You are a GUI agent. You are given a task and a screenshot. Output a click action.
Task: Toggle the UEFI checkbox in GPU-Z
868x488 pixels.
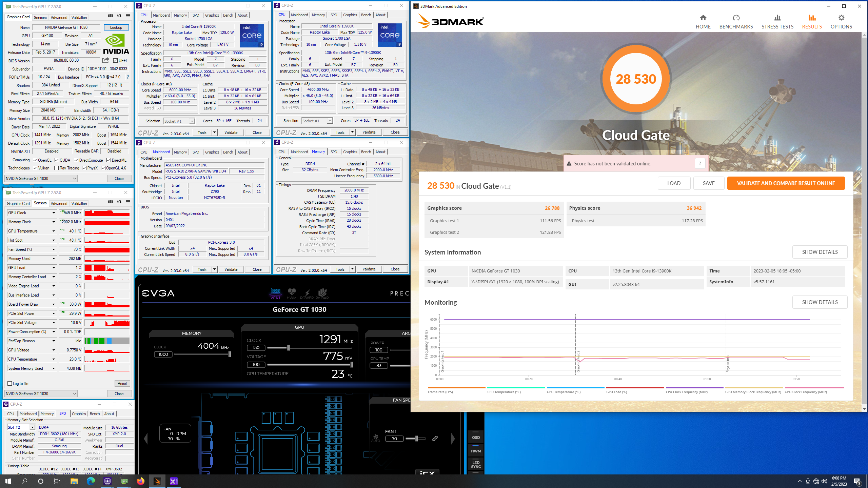116,61
